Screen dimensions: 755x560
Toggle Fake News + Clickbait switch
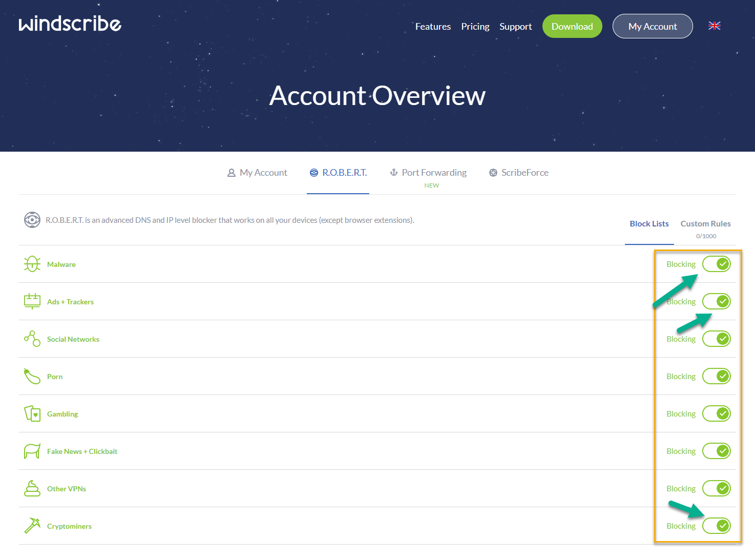tap(717, 451)
